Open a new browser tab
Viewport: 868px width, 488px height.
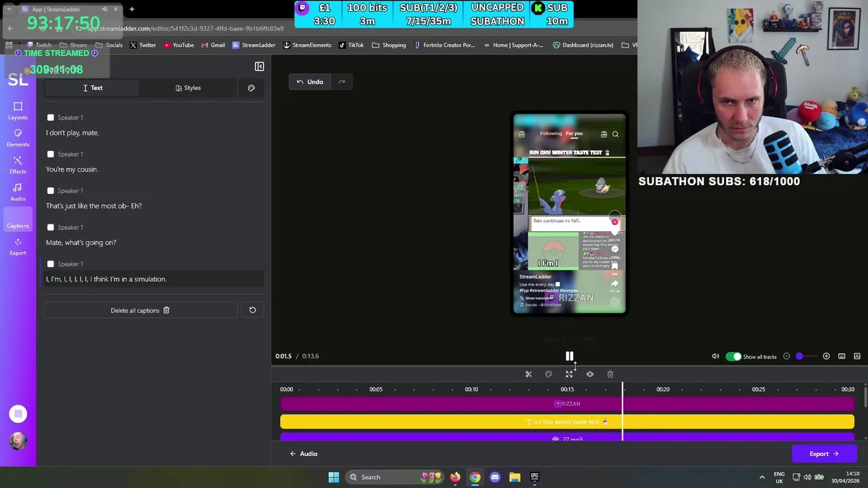click(x=132, y=9)
